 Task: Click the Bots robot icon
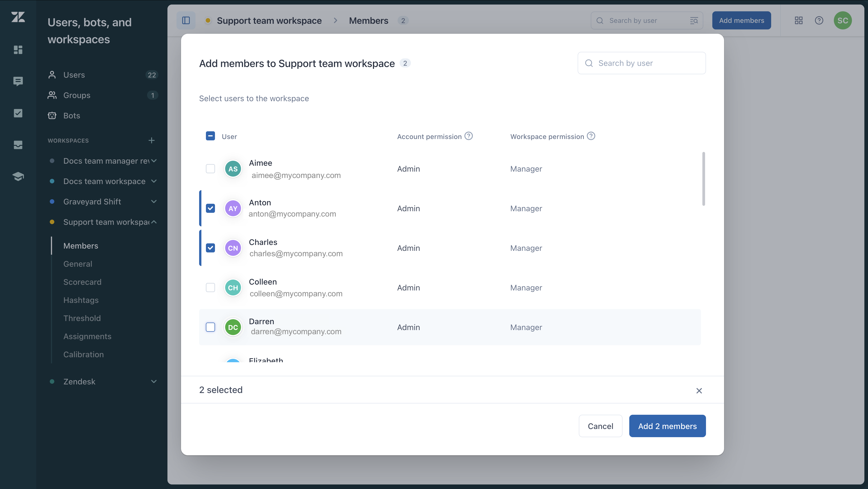click(52, 116)
